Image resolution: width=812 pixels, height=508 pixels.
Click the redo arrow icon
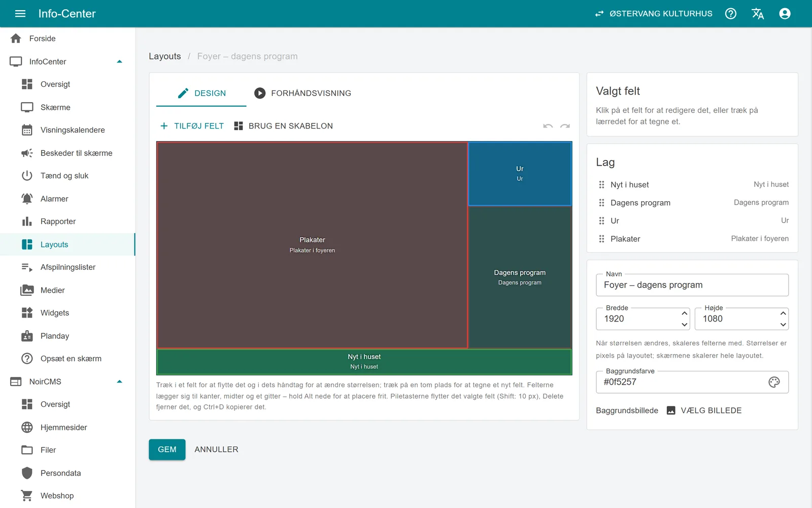(x=565, y=126)
